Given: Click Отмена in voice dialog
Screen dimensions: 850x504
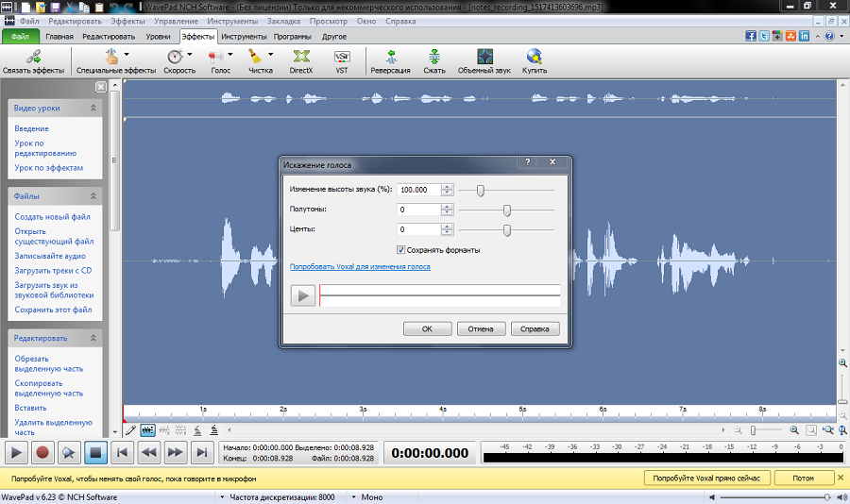Looking at the screenshot, I should tap(481, 329).
